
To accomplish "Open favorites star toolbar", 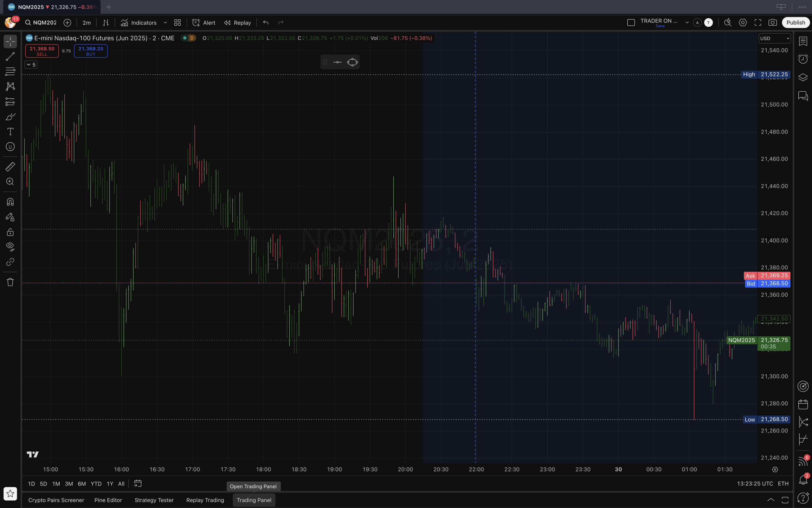I will [10, 493].
